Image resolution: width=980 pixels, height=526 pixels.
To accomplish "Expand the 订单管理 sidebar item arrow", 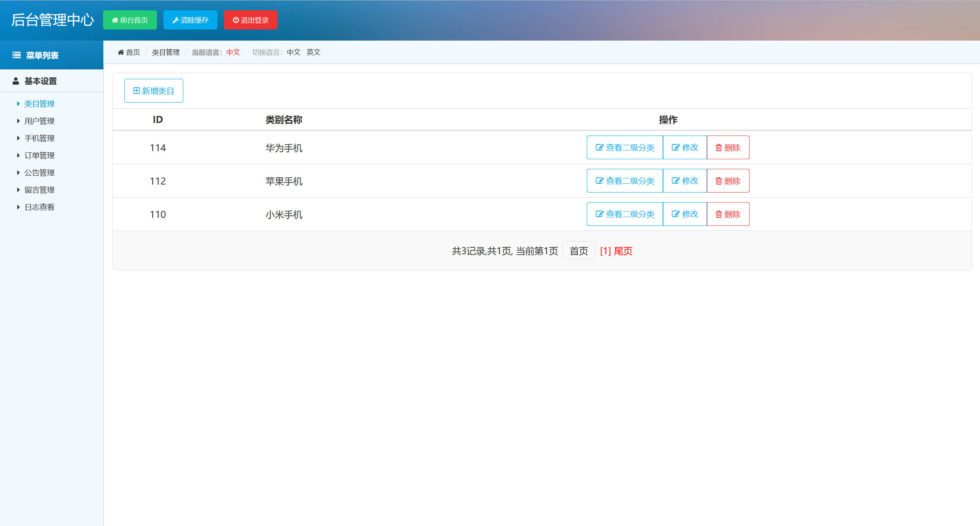I will click(x=18, y=155).
